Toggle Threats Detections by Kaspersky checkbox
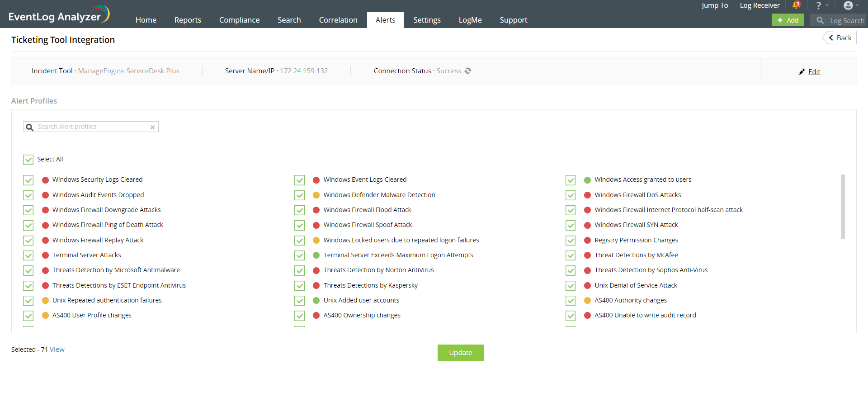Image resolution: width=868 pixels, height=397 pixels. pos(299,286)
